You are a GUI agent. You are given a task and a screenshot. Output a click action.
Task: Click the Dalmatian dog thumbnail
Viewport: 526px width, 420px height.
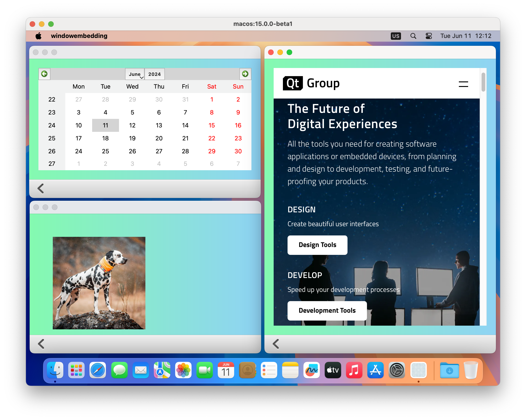pyautogui.click(x=99, y=283)
